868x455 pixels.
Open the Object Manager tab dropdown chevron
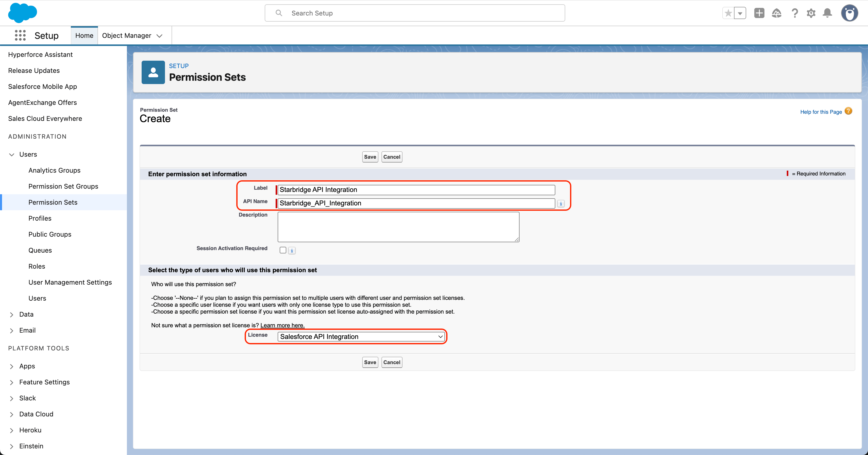[x=160, y=36]
